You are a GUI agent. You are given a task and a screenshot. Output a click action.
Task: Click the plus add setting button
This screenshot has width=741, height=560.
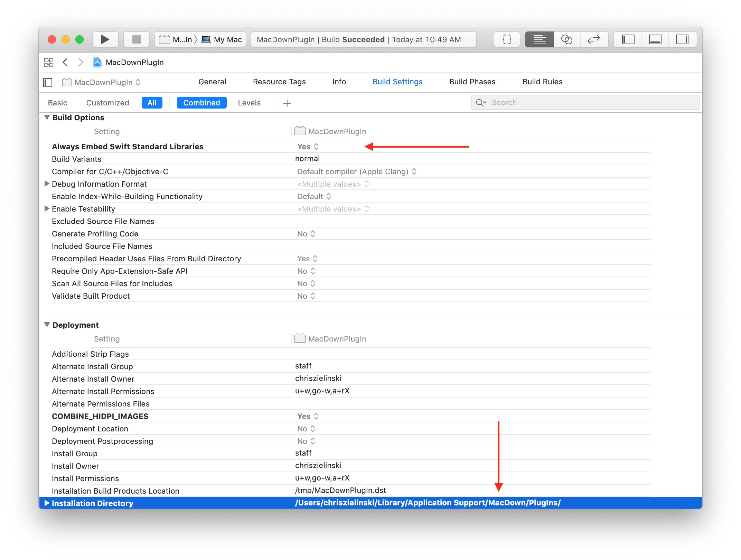[287, 103]
